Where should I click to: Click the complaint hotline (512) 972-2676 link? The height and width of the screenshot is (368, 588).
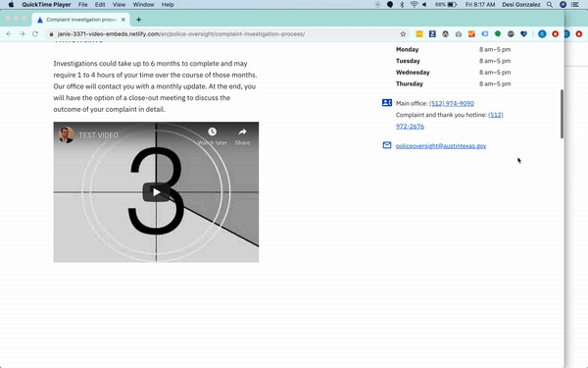coord(449,121)
